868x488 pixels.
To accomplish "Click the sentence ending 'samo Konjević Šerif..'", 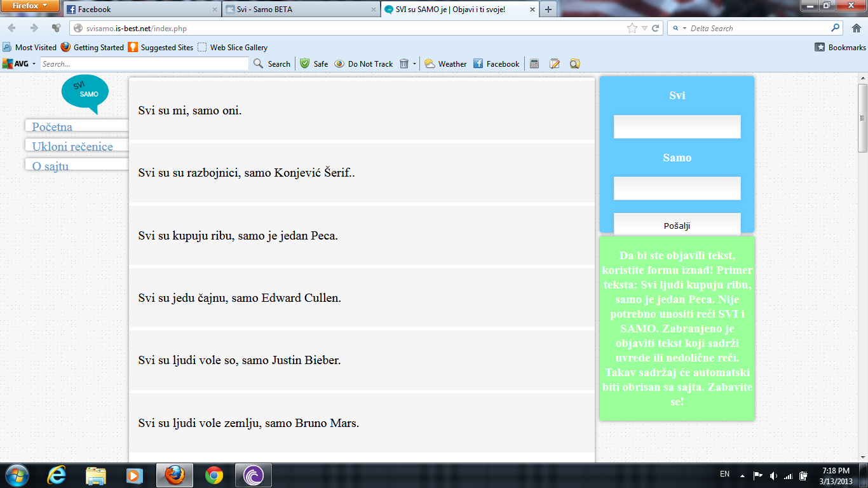I will tap(247, 173).
